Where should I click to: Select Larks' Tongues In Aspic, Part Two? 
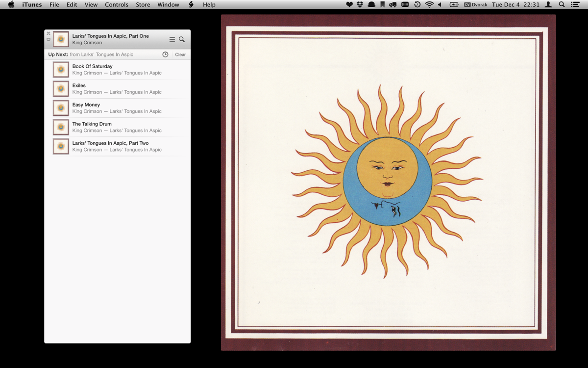[117, 146]
